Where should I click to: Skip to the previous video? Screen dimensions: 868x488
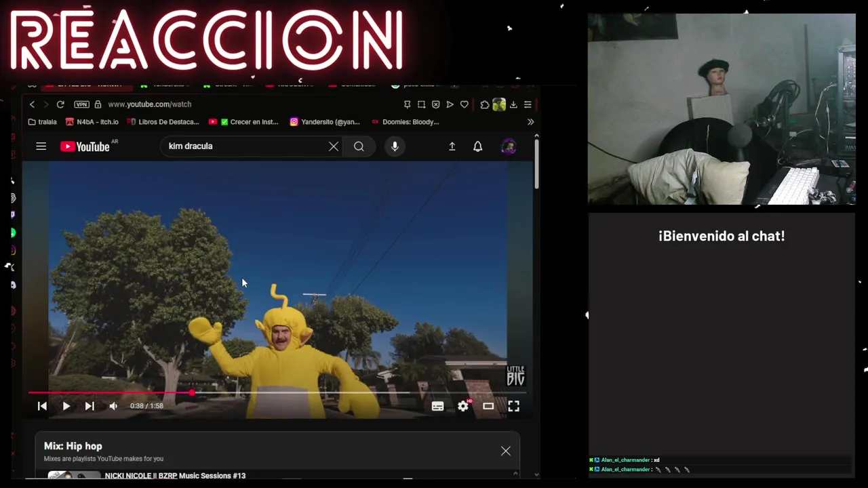click(42, 406)
